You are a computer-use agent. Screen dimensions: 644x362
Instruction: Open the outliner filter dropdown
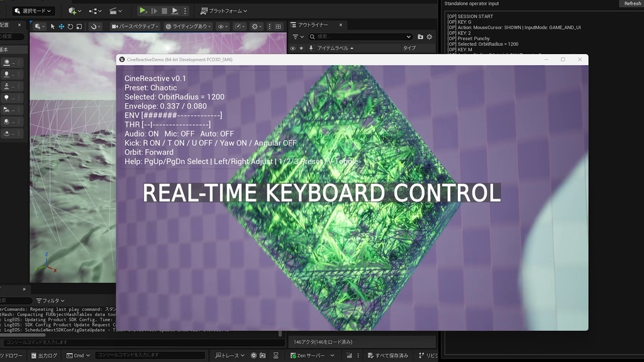click(298, 36)
